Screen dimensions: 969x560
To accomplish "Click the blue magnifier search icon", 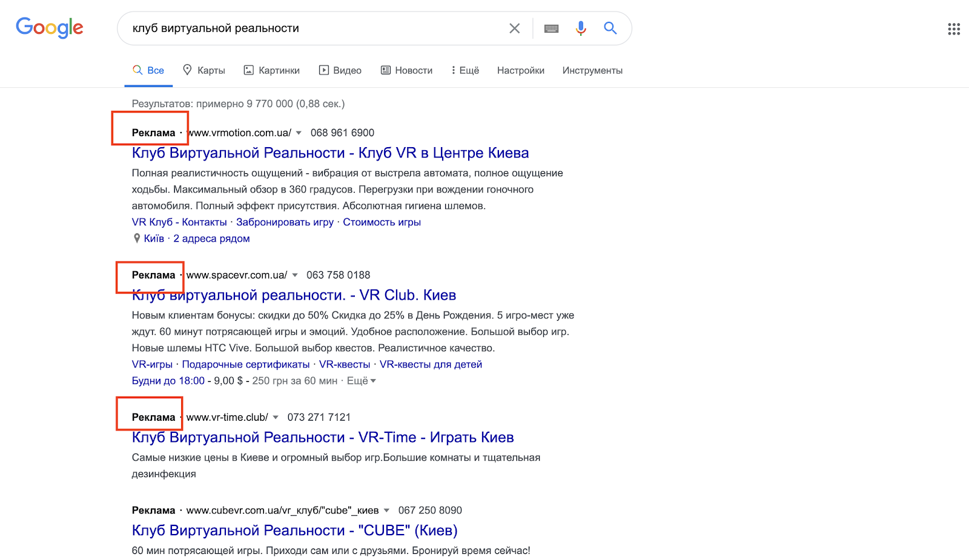I will tap(610, 28).
